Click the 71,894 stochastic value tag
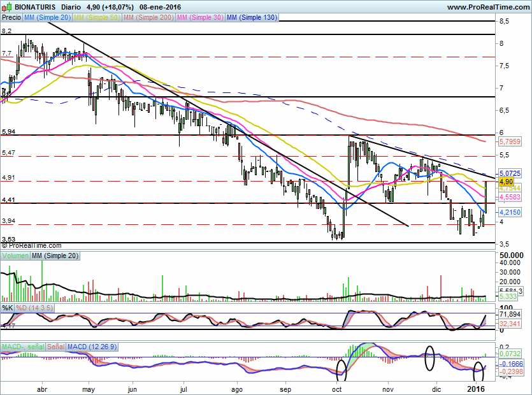This screenshot has width=532, height=395. (510, 315)
